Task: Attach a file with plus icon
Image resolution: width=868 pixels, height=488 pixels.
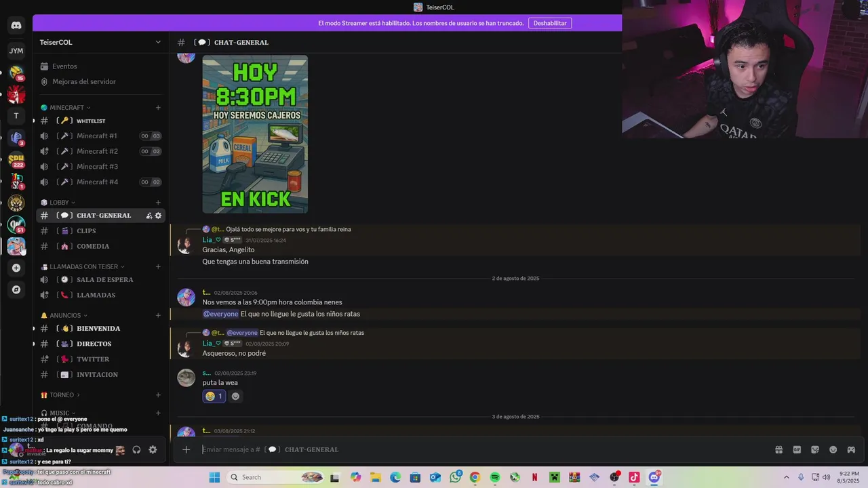Action: (186, 449)
